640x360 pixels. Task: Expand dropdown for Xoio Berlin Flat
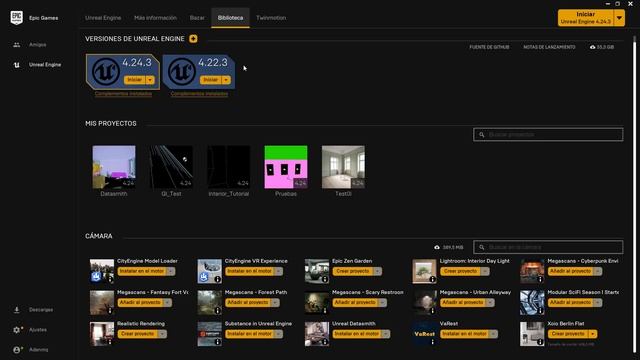(593, 334)
